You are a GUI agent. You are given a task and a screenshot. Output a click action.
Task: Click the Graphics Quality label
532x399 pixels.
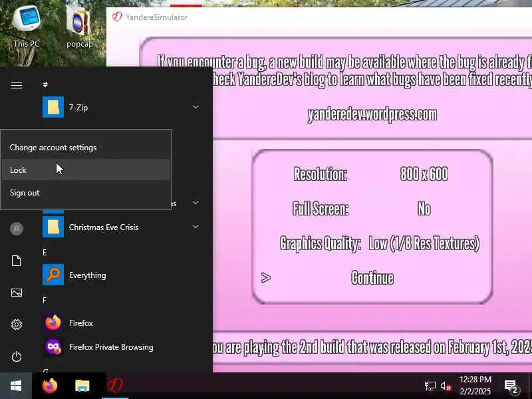[320, 243]
